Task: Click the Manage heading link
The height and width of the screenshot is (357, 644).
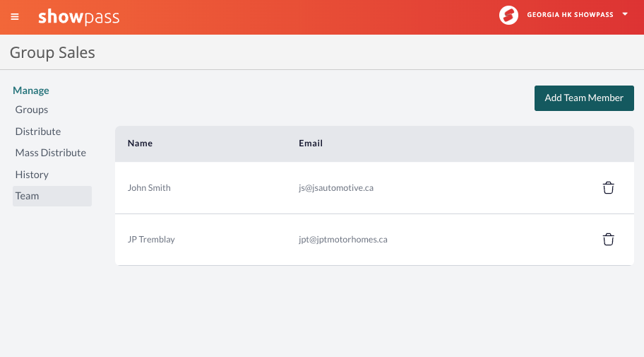Action: (31, 90)
